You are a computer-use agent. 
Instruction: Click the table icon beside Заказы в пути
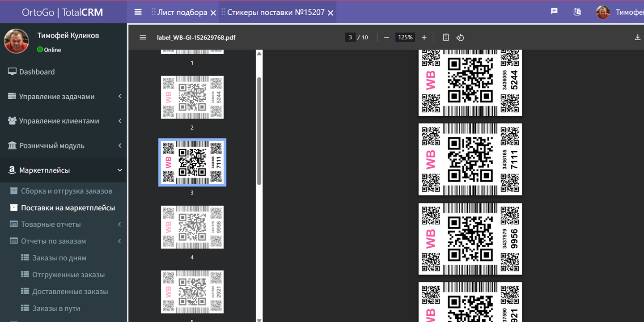coord(25,308)
